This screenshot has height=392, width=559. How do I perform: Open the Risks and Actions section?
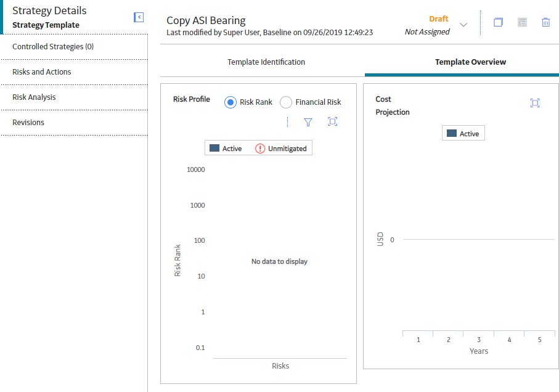74,72
